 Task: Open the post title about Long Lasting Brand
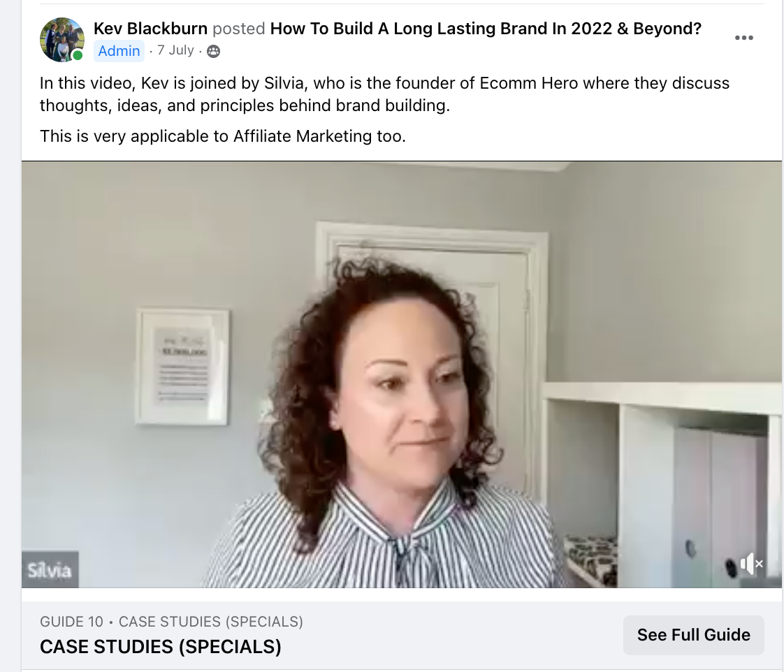point(486,29)
